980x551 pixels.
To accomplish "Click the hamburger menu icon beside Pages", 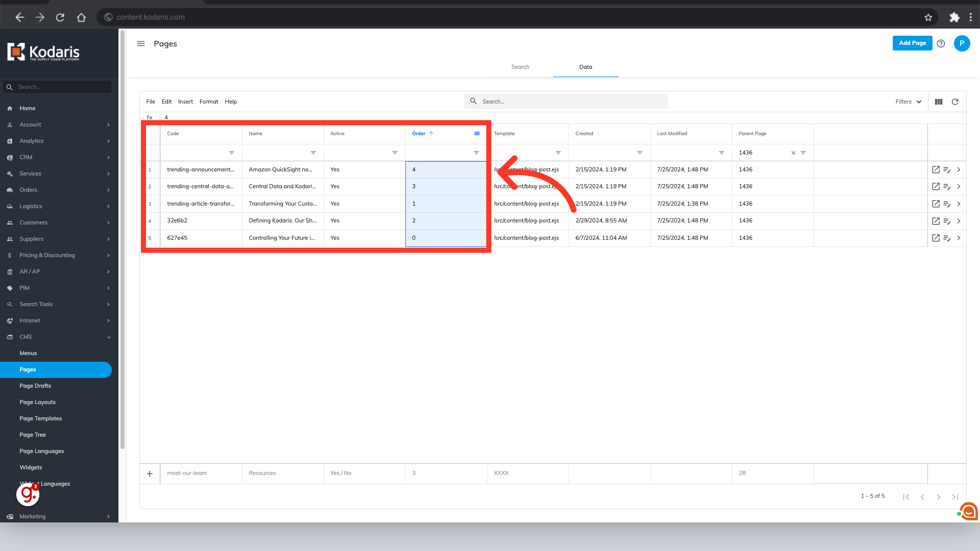I will (x=141, y=44).
